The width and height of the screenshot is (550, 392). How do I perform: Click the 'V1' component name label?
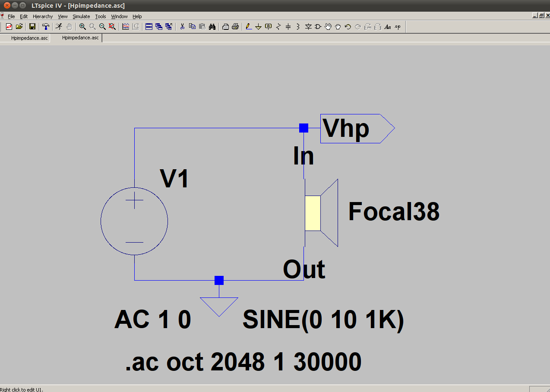pos(175,178)
